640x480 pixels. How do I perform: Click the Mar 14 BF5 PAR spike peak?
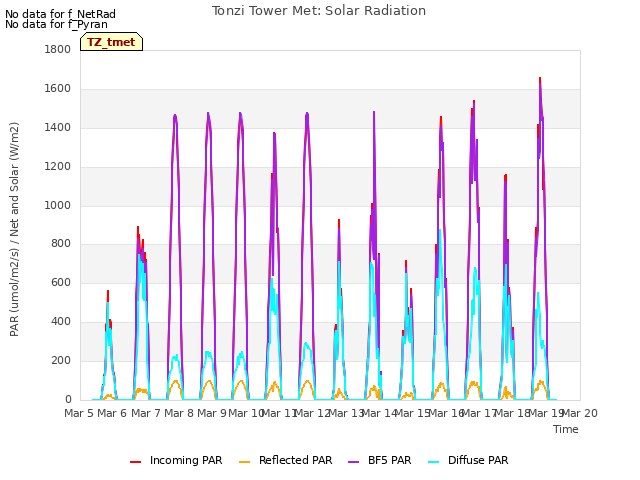374,112
